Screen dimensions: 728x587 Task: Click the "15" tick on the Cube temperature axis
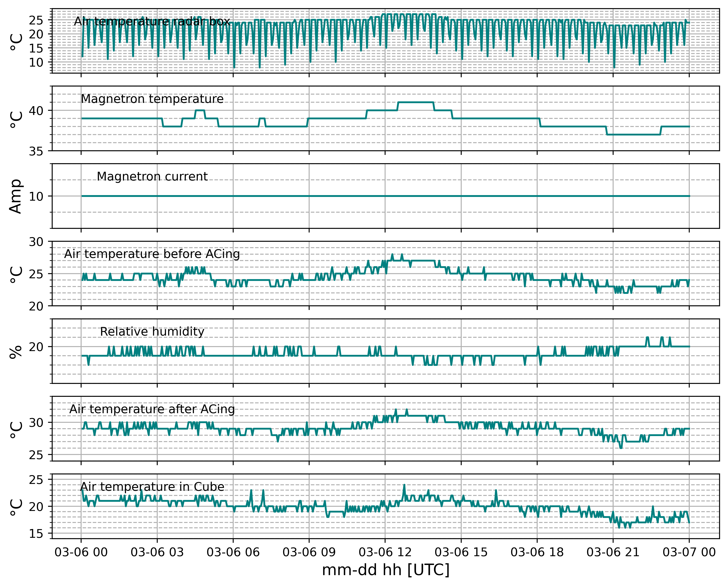36,534
